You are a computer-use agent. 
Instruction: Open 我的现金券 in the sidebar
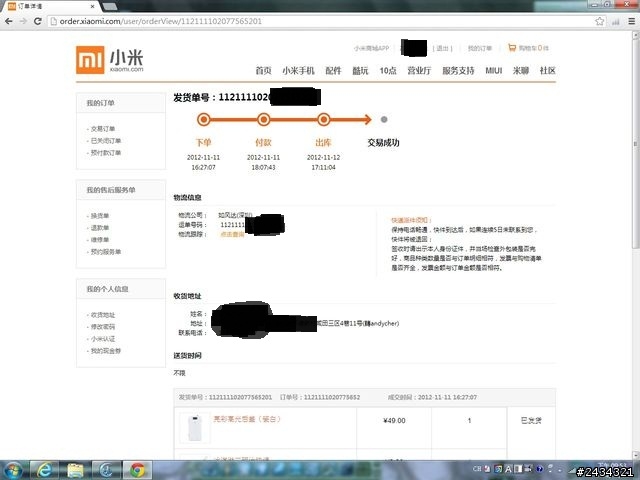click(106, 351)
